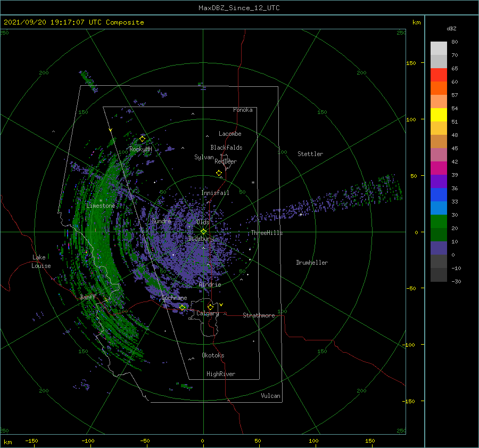
Task: Click the -30 dBZ legend value
Action: tap(456, 281)
